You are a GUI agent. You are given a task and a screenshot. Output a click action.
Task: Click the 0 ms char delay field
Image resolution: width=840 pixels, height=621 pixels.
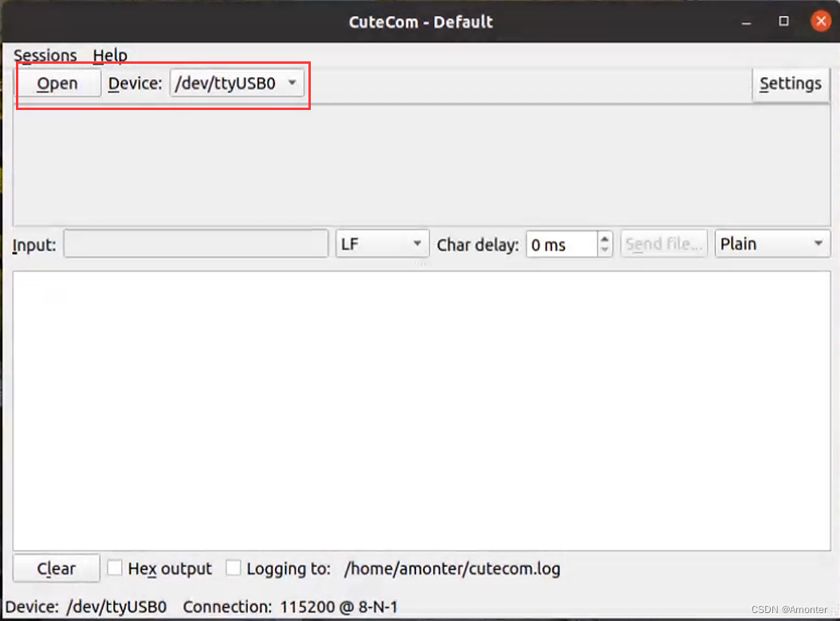tap(561, 244)
